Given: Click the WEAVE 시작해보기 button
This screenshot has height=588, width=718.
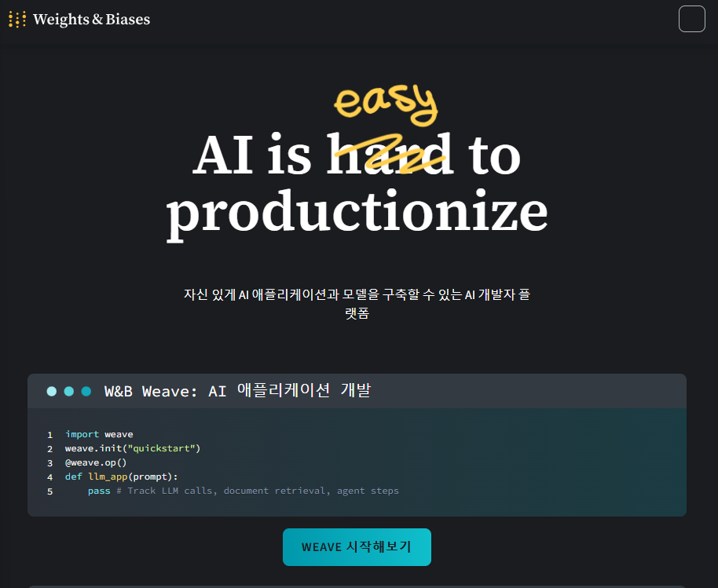Looking at the screenshot, I should click(357, 547).
